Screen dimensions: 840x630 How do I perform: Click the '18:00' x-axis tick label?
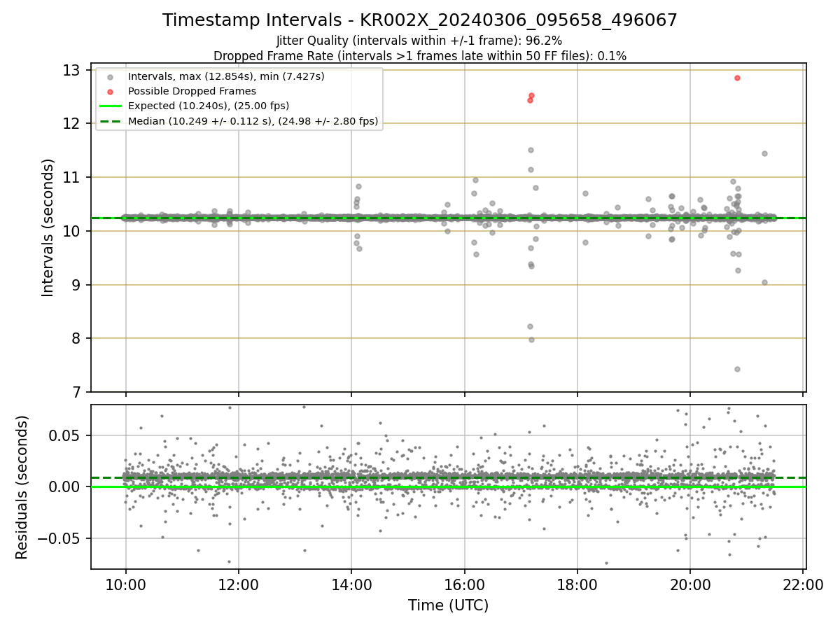click(577, 585)
